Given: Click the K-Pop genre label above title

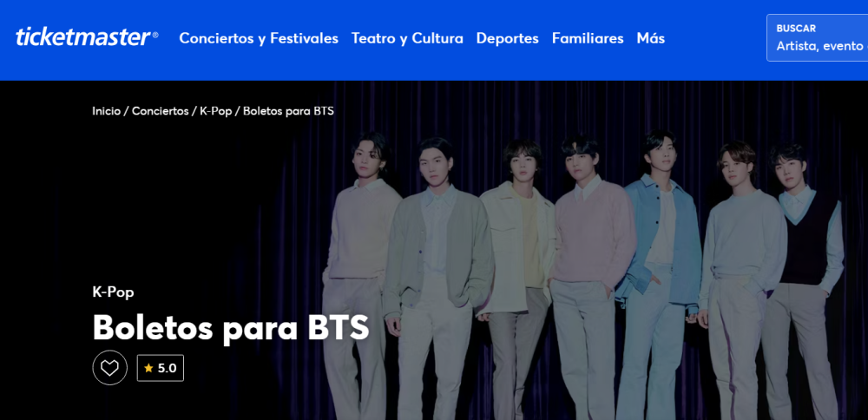Looking at the screenshot, I should 113,292.
